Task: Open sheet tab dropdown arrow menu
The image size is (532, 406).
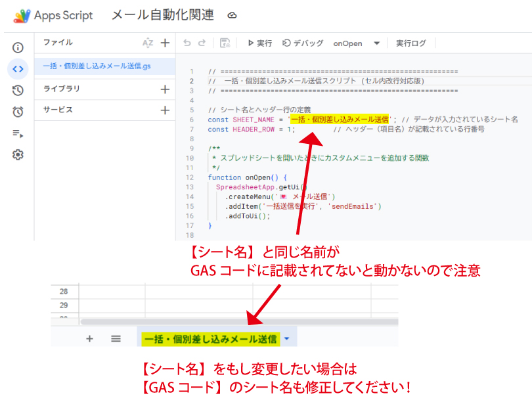Action: tap(287, 339)
